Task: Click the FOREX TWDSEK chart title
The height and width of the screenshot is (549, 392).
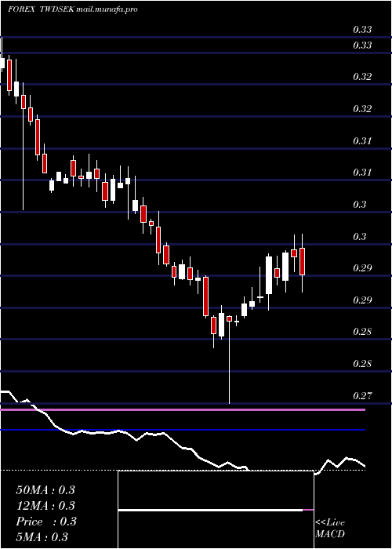Action: point(41,9)
